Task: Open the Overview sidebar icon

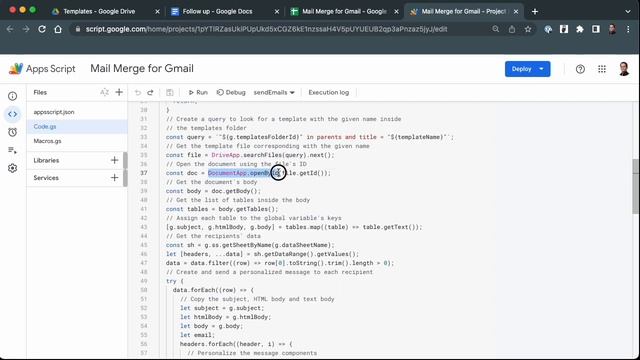Action: [x=13, y=96]
